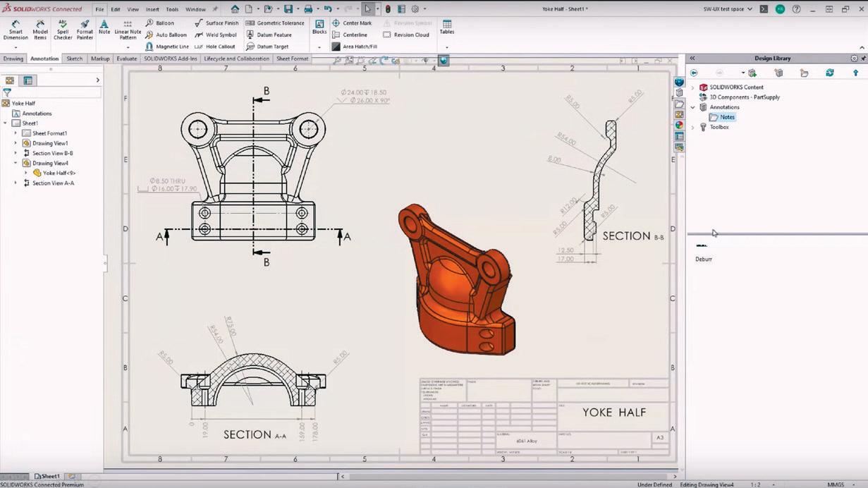Print the drawing using printer icon
The height and width of the screenshot is (488, 868).
point(308,9)
